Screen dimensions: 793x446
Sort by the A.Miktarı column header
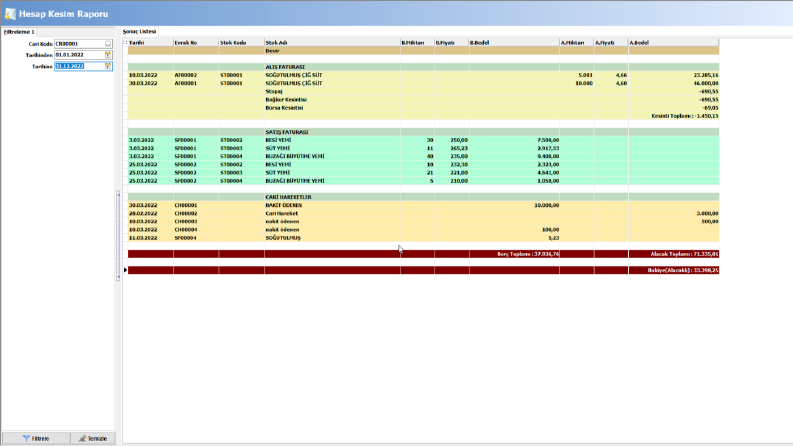[577, 42]
